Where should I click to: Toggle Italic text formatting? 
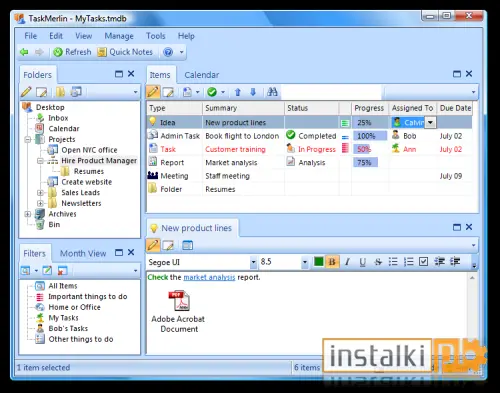pyautogui.click(x=347, y=262)
